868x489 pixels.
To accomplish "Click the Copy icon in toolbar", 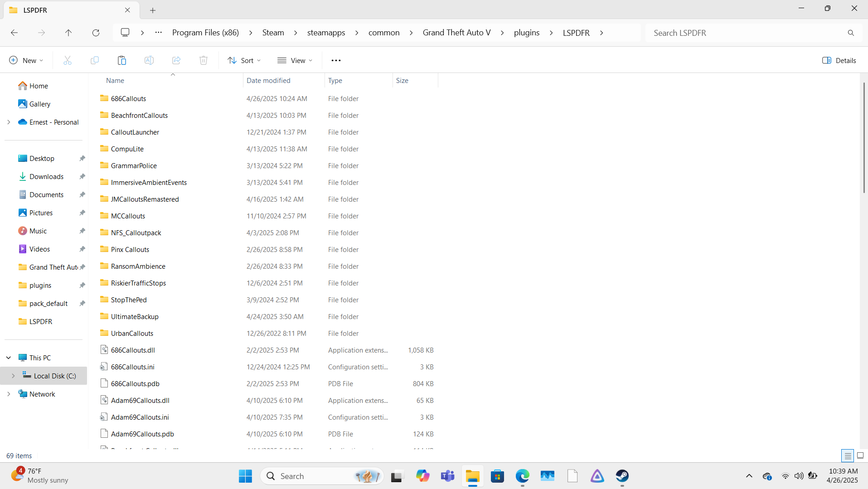I will (95, 60).
